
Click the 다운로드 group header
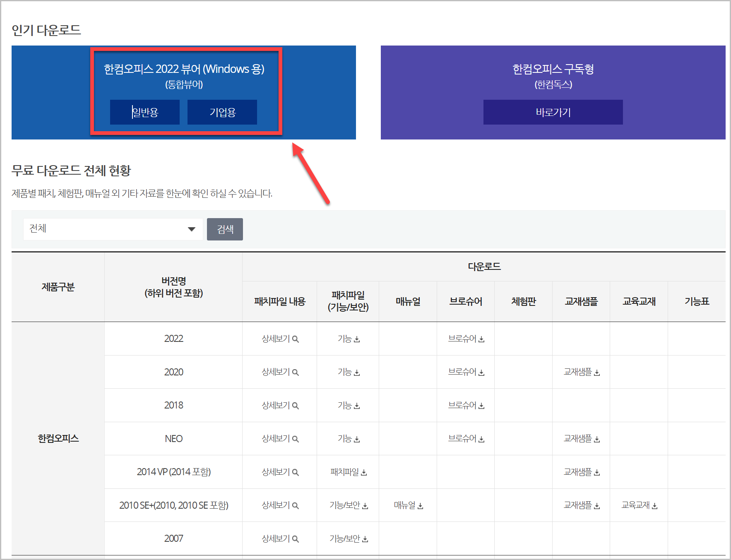(484, 267)
